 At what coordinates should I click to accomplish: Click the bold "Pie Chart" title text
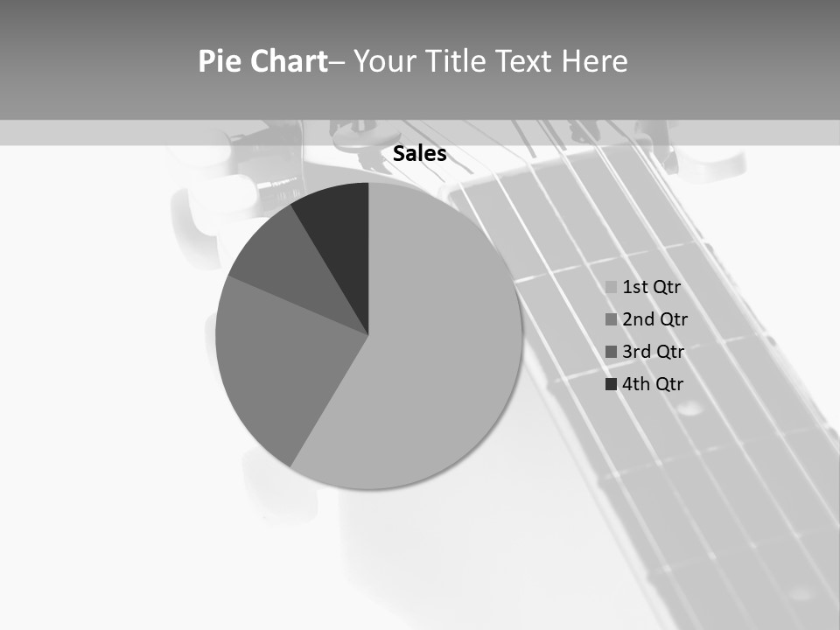pyautogui.click(x=262, y=61)
